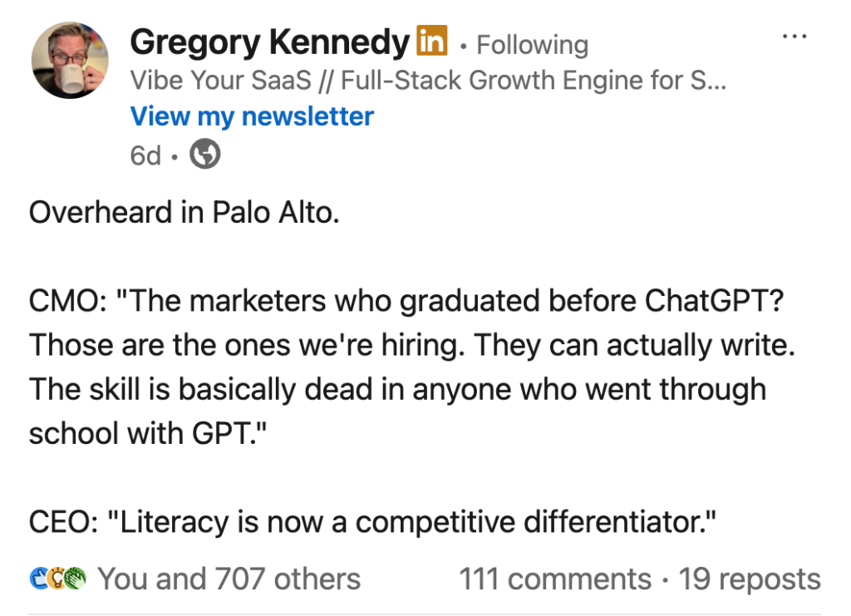851x616 pixels.
Task: View the 19 reposts list
Action: 750,579
